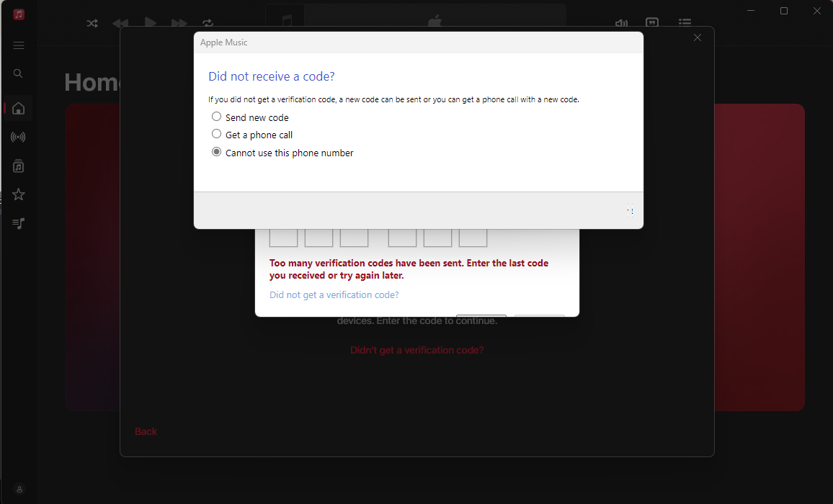Open the star Favorites sidebar icon
Screen dimensions: 833x504
point(19,194)
